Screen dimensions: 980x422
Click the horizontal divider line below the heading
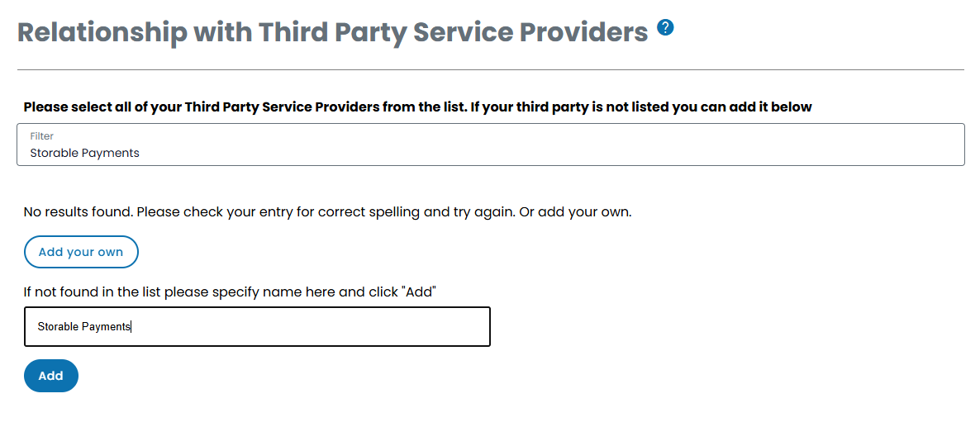(490, 70)
